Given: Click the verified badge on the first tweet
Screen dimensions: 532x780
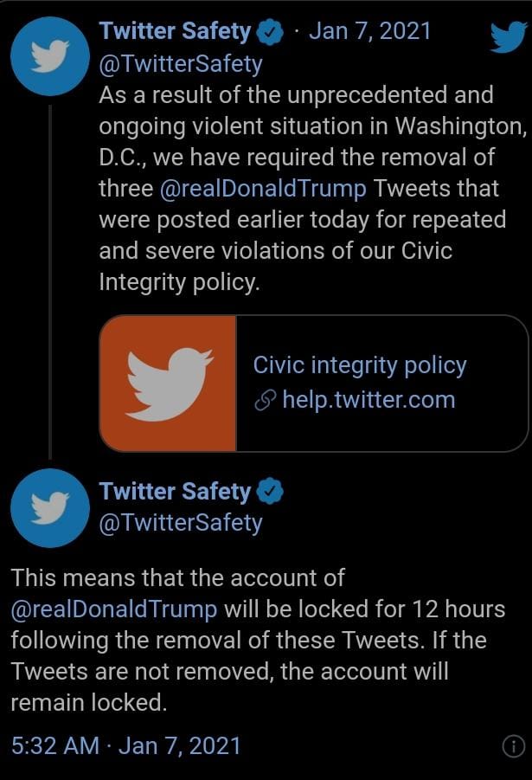Looking at the screenshot, I should 270,33.
